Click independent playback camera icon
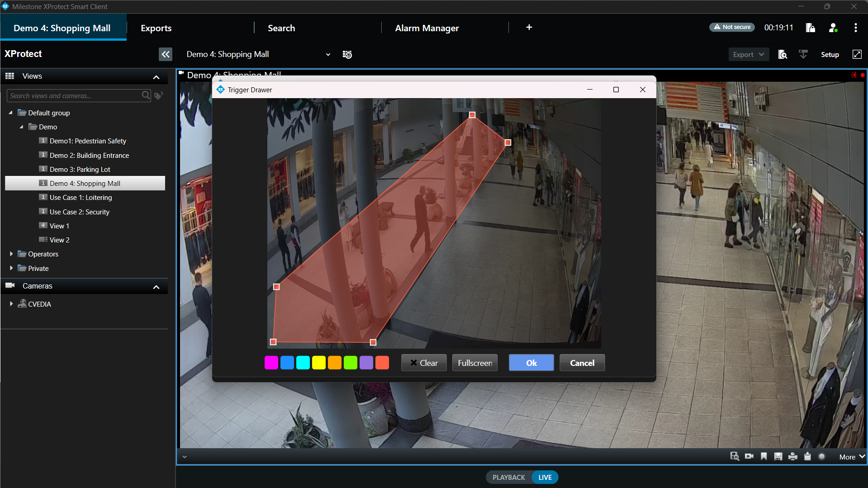The height and width of the screenshot is (488, 868). point(749,456)
